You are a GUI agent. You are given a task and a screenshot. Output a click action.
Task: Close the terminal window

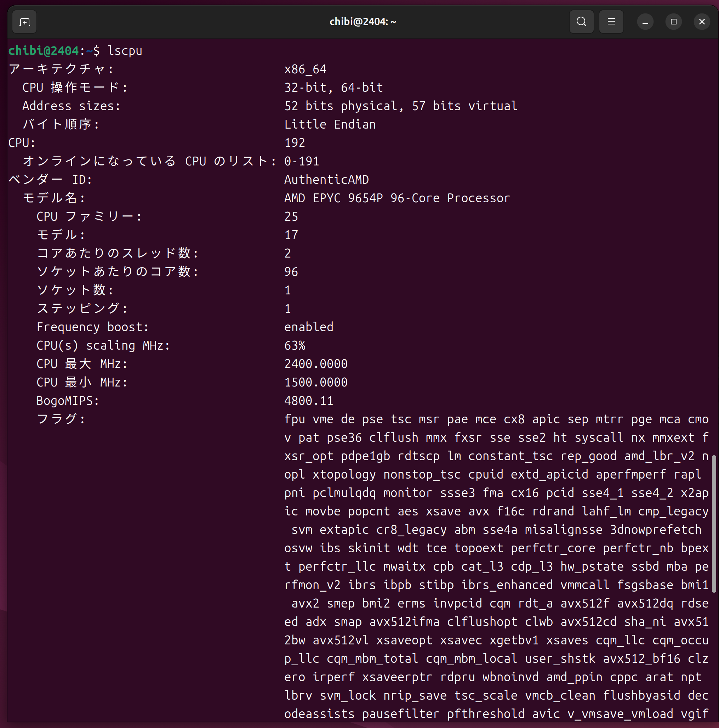coord(702,22)
